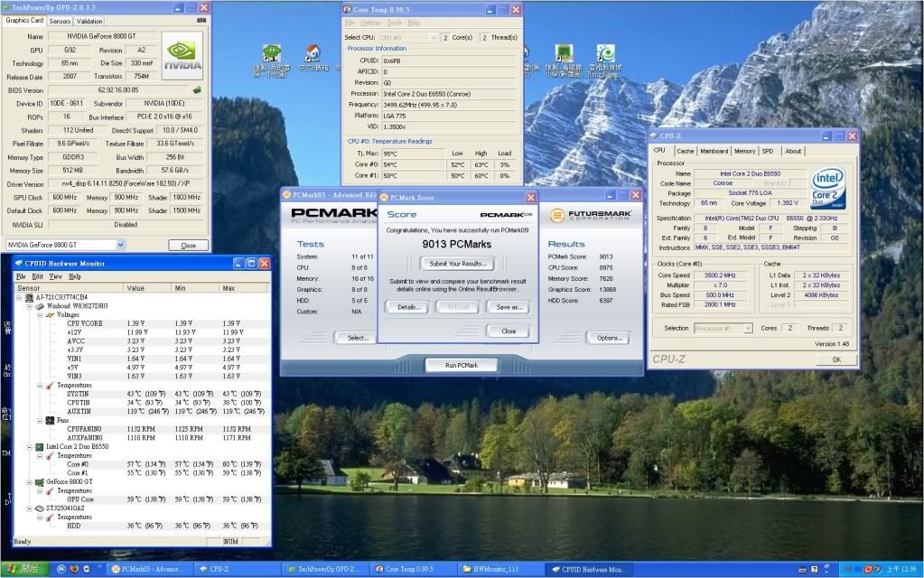Click the Winbond W83627DHG board icon
The image size is (924, 578).
click(40, 306)
